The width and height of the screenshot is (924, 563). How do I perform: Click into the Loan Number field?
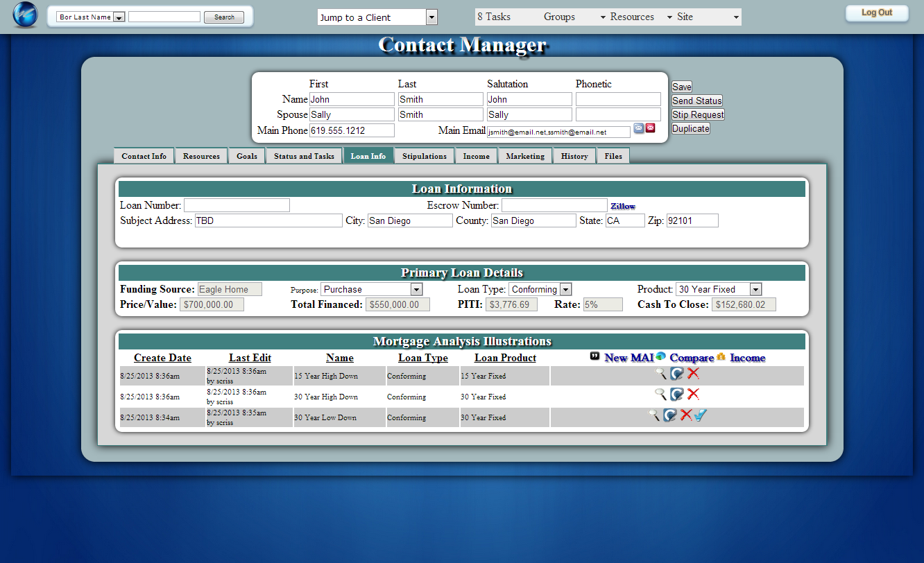click(x=237, y=205)
